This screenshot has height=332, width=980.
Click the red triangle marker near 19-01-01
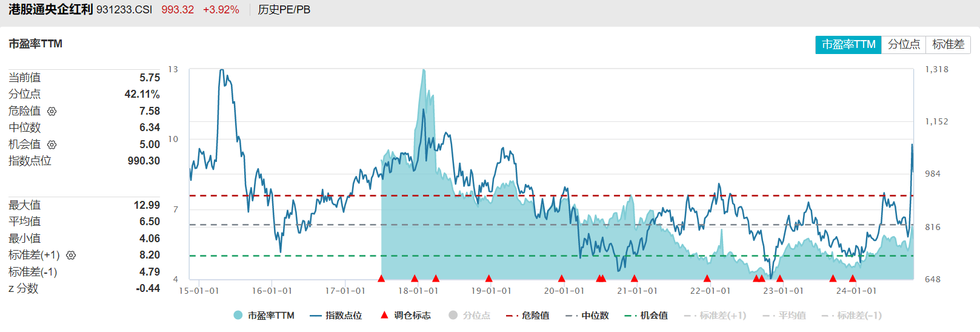[488, 279]
